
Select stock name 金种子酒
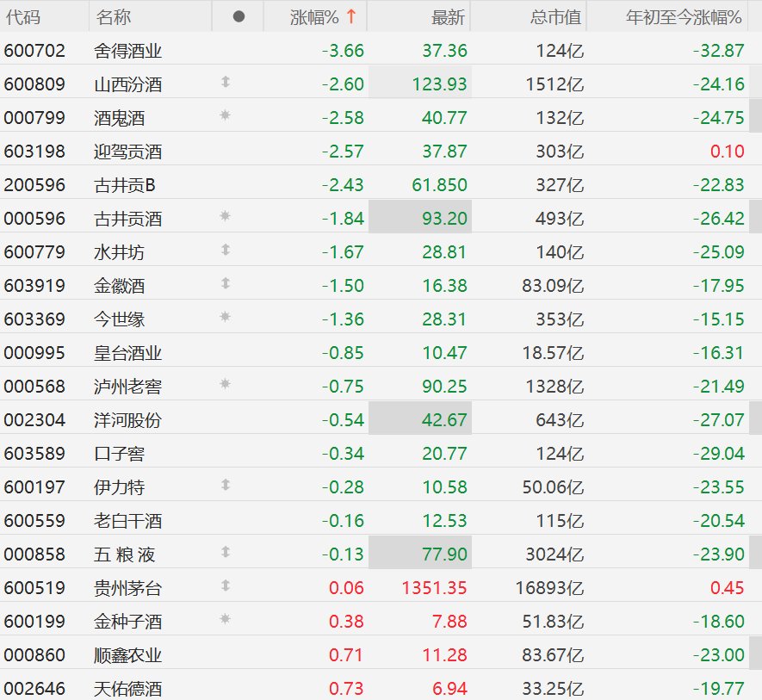click(127, 622)
